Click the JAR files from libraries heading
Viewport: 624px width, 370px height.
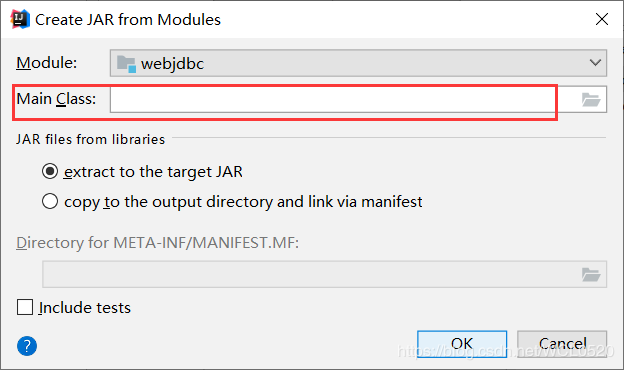tap(90, 139)
